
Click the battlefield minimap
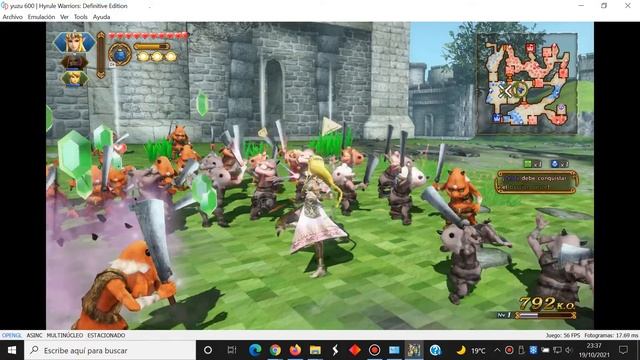pyautogui.click(x=527, y=83)
